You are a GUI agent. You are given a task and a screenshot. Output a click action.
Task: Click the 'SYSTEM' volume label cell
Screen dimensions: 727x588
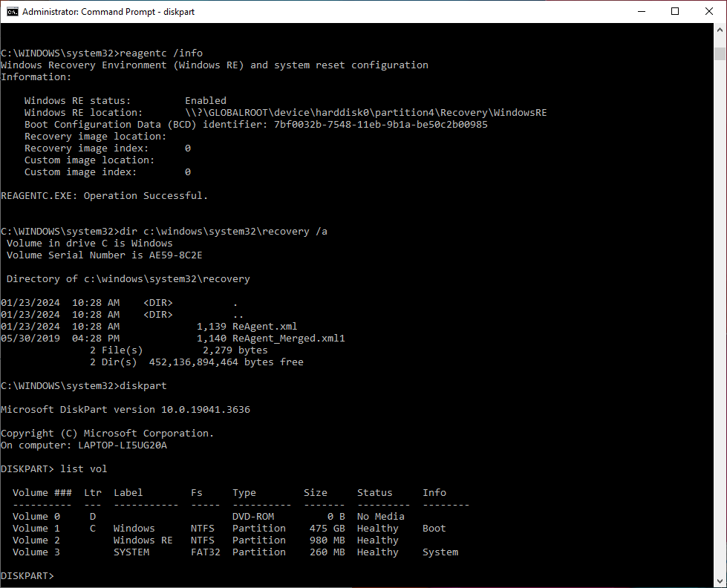(131, 552)
